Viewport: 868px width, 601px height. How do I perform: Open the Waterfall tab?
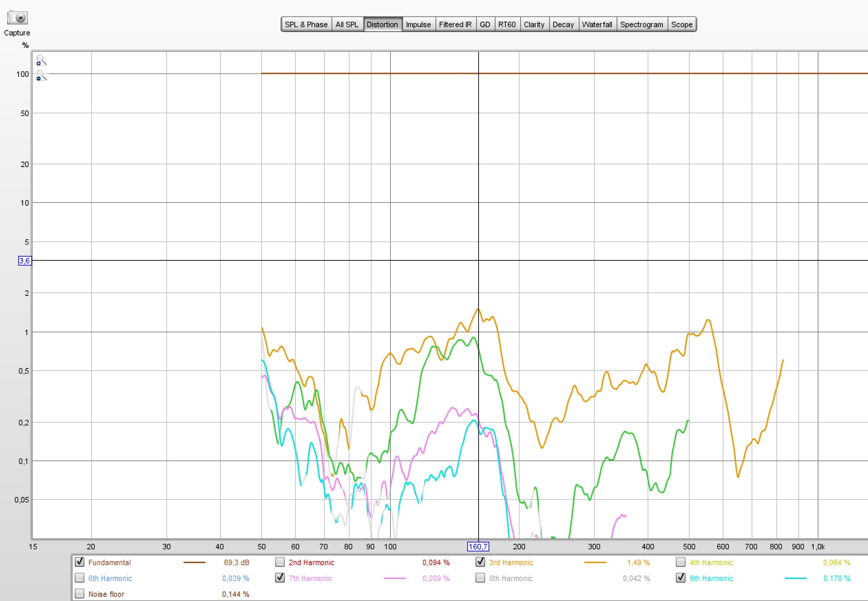click(597, 24)
